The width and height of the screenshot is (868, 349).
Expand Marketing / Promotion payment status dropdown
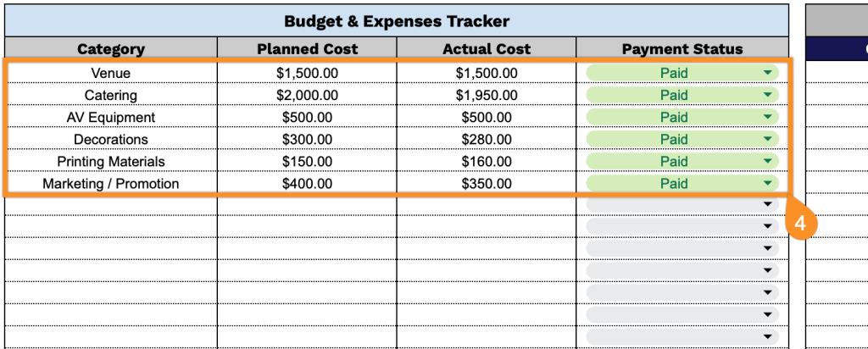(768, 183)
